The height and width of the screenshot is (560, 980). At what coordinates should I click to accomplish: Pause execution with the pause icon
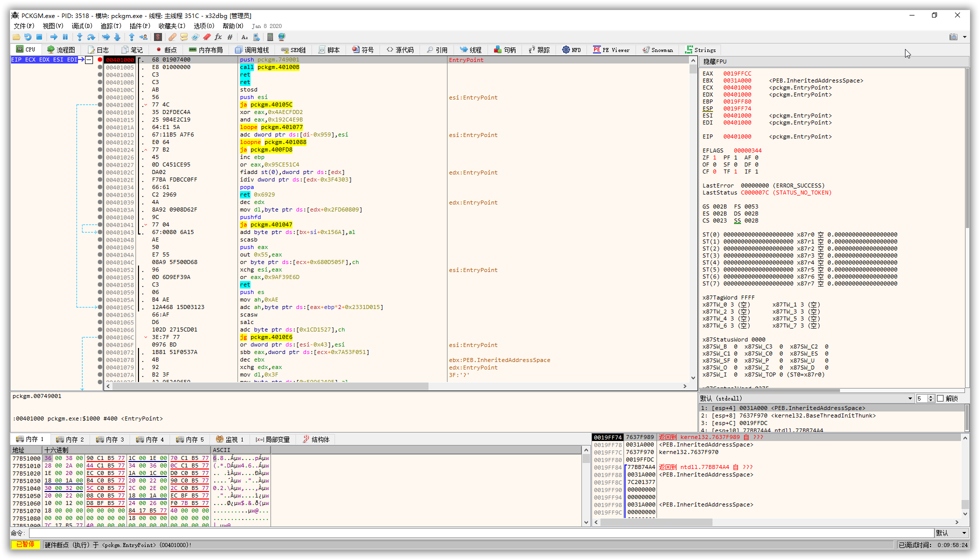click(x=65, y=37)
